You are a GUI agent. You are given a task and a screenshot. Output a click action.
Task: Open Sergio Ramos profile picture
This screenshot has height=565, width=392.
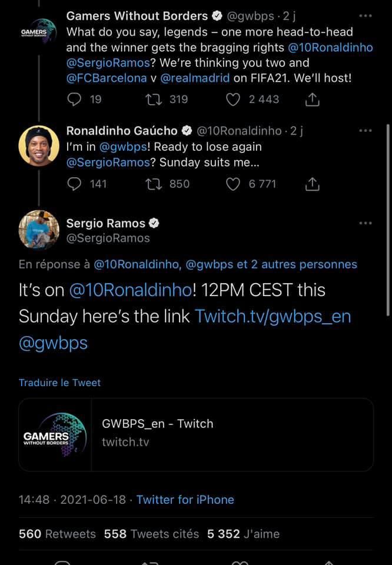pos(38,231)
